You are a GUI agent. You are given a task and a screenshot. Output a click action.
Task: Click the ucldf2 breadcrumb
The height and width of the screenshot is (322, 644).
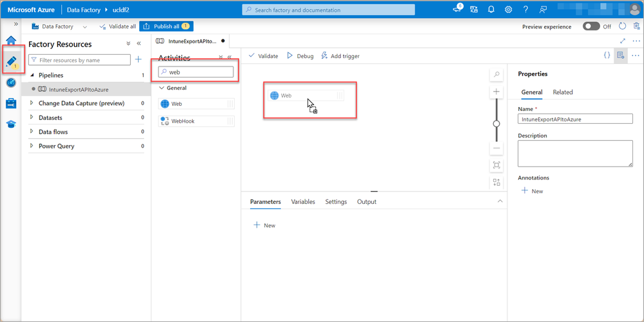tap(121, 10)
